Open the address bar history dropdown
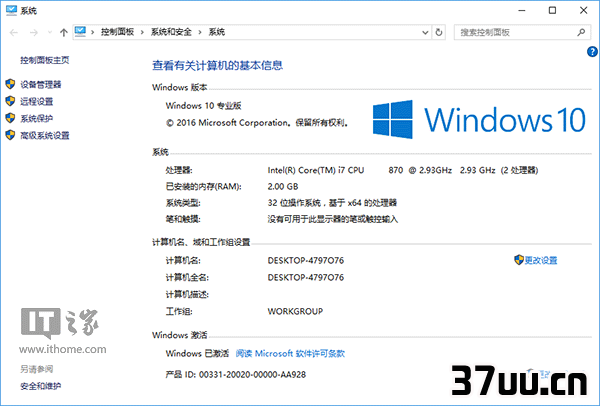This screenshot has height=406, width=600. coord(425,33)
